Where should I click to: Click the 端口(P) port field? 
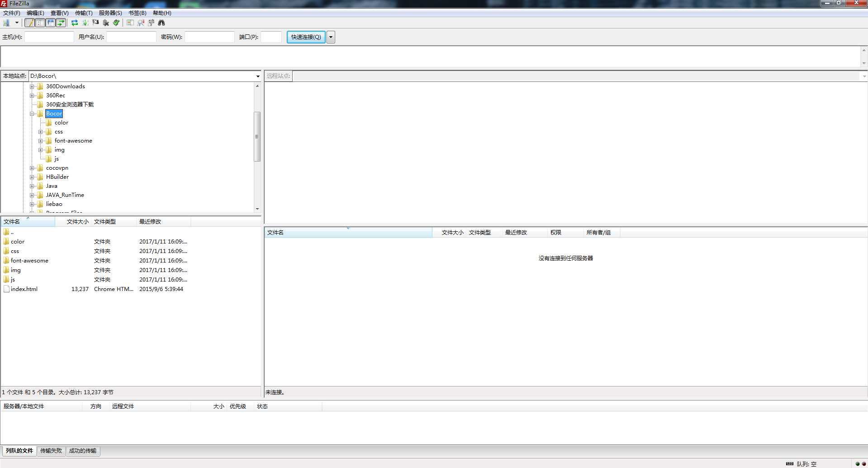click(271, 37)
